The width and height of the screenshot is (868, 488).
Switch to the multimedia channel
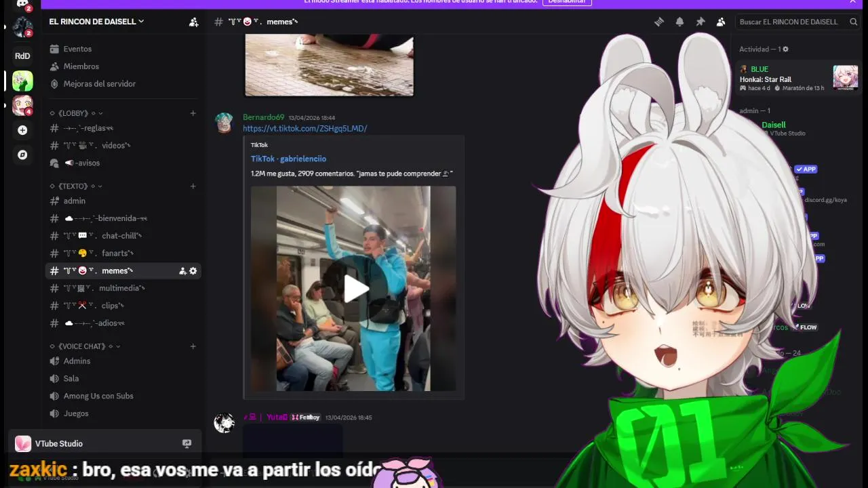(x=123, y=288)
